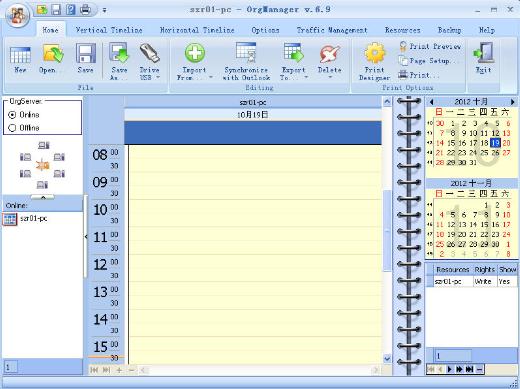The width and height of the screenshot is (520, 389).
Task: Click the vertical schedule scrollbar thumb
Action: pos(387,230)
